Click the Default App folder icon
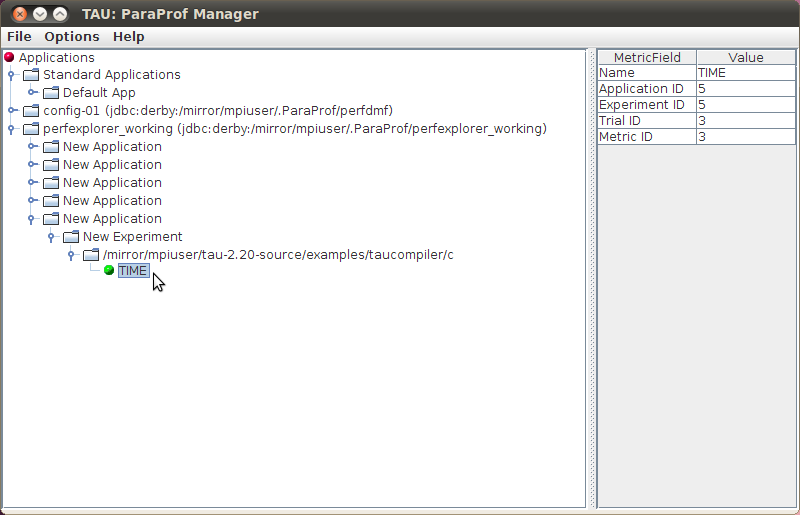The image size is (800, 515). [x=51, y=93]
